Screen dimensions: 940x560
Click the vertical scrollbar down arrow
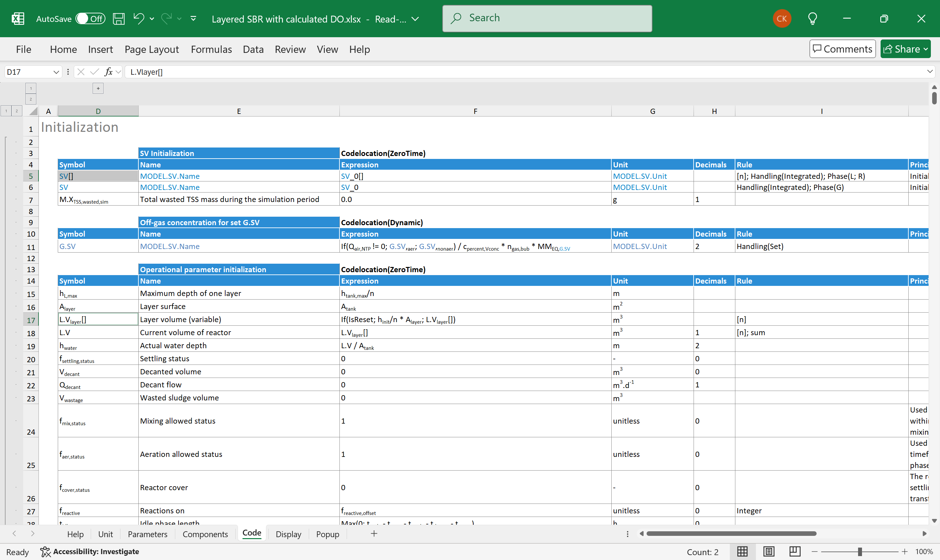tap(934, 521)
